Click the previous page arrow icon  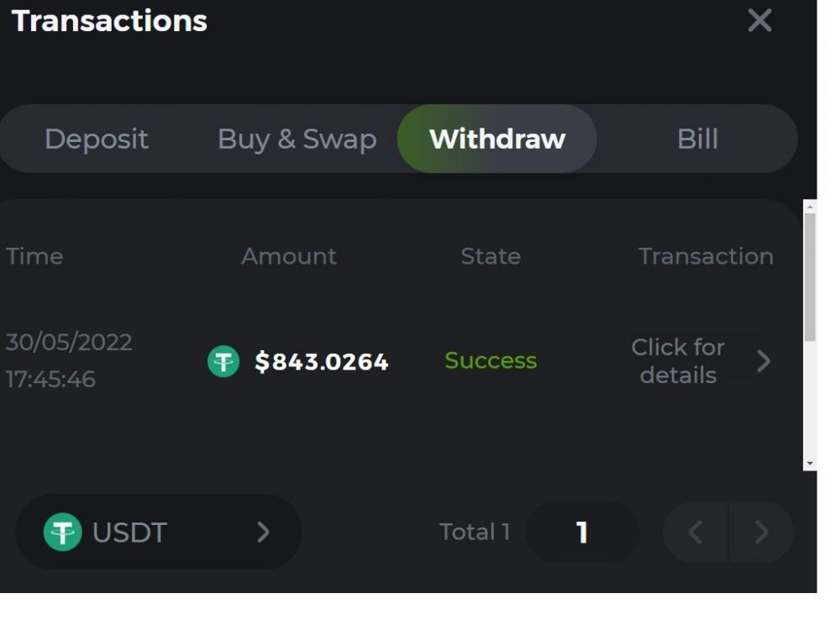click(696, 532)
